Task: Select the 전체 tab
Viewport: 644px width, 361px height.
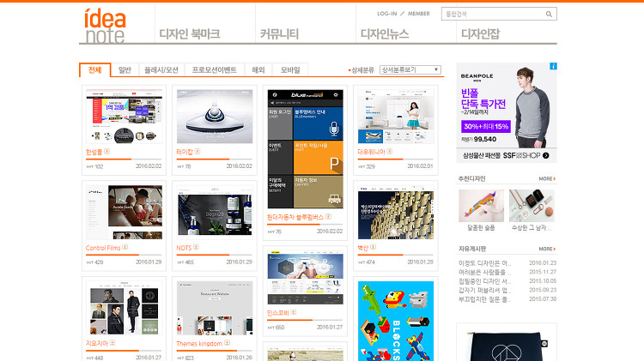Action: point(94,69)
